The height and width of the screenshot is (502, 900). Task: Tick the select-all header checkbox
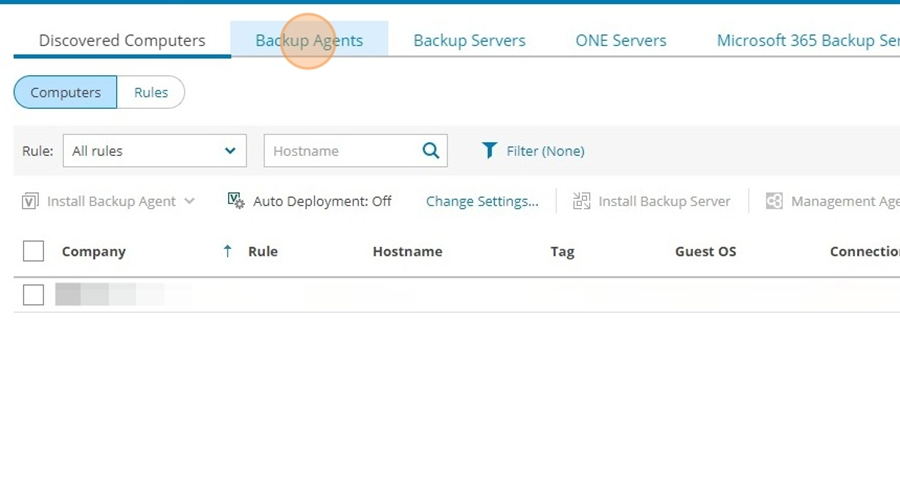click(x=33, y=251)
